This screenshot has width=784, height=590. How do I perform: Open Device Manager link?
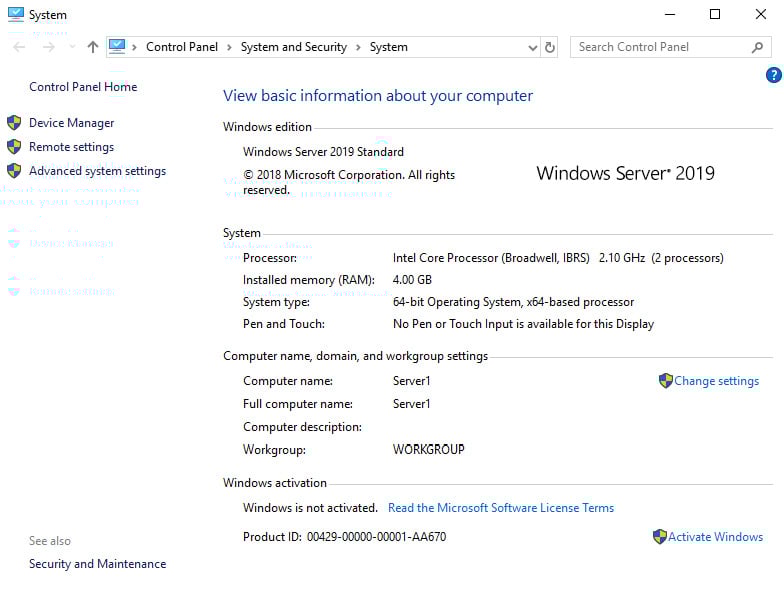(x=72, y=123)
